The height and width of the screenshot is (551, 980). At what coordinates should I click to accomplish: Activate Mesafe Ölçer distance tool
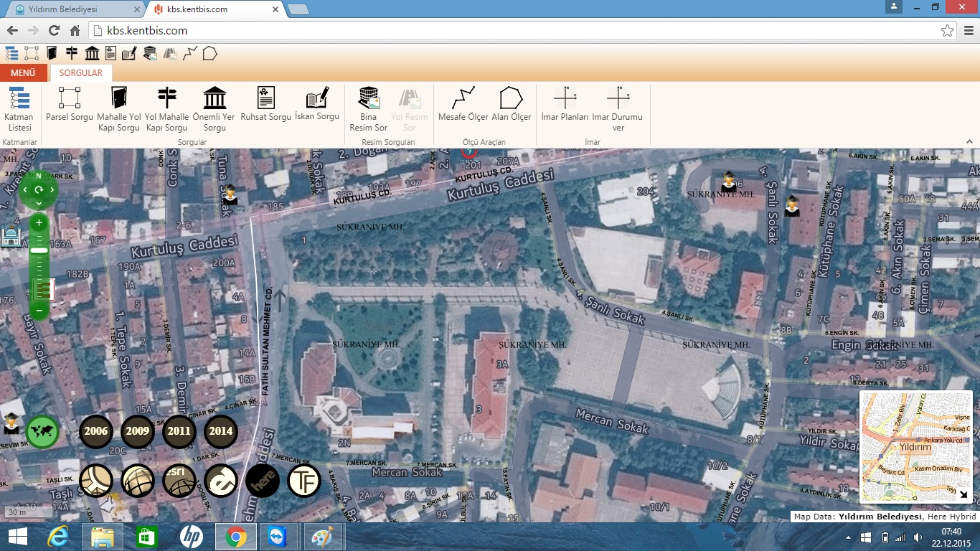[x=463, y=104]
